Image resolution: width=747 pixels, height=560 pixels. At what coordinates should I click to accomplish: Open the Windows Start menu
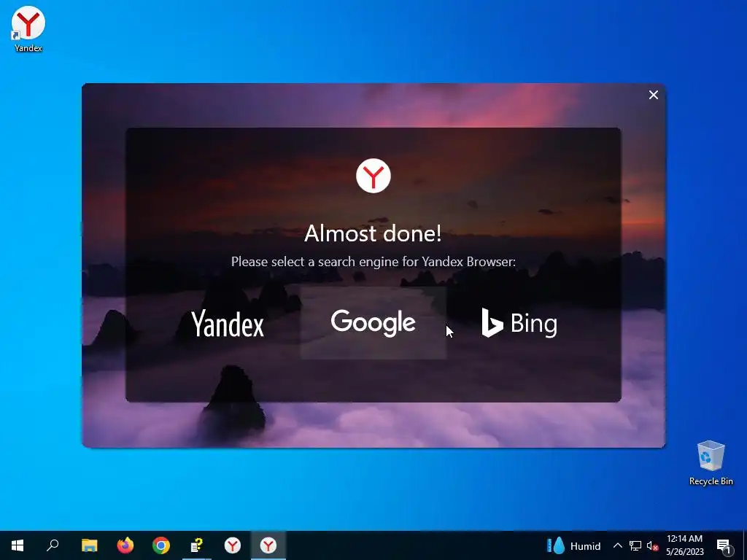coord(18,545)
